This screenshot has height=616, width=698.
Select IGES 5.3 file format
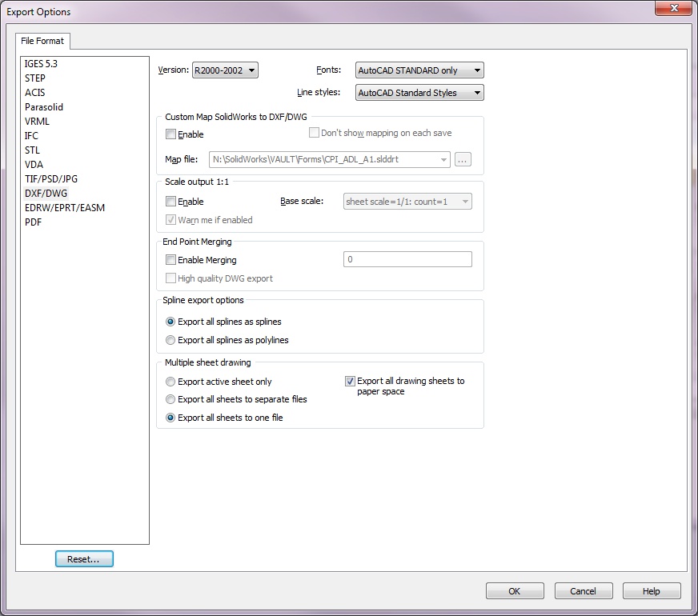click(41, 64)
